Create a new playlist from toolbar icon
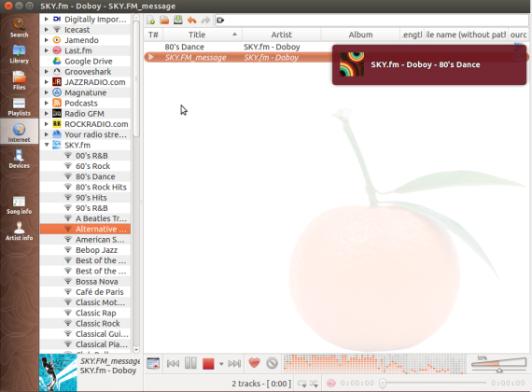The width and height of the screenshot is (532, 392). click(150, 21)
